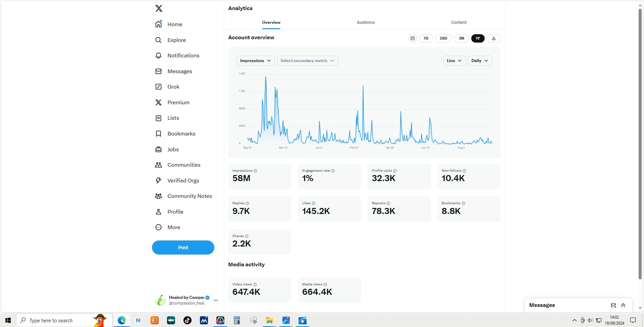The height and width of the screenshot is (327, 644).
Task: Open account menu for Healed by Compassion
Action: (x=216, y=300)
